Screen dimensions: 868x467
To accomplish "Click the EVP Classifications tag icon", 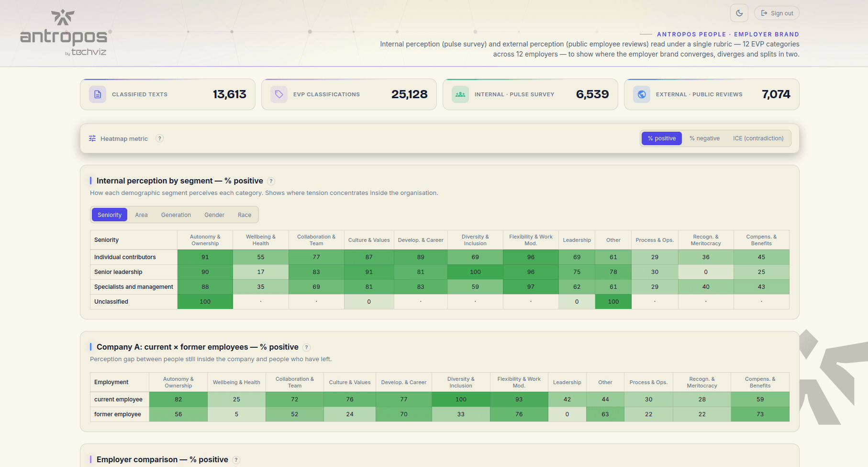I will pyautogui.click(x=279, y=94).
